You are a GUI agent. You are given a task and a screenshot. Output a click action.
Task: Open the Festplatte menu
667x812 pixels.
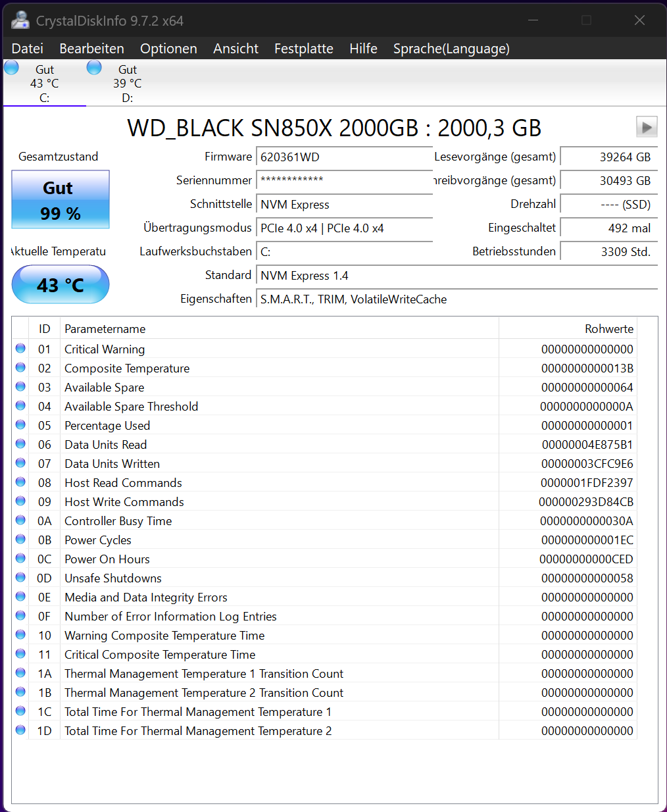pyautogui.click(x=303, y=48)
